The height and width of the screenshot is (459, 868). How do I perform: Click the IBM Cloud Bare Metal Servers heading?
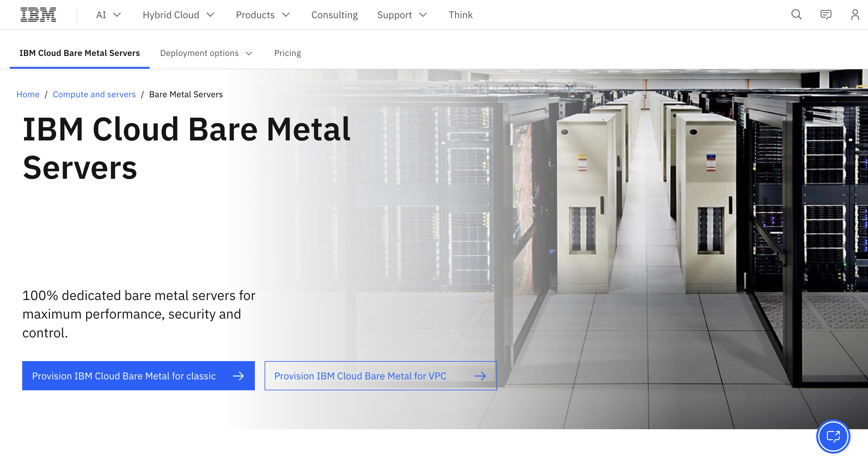[x=186, y=148]
